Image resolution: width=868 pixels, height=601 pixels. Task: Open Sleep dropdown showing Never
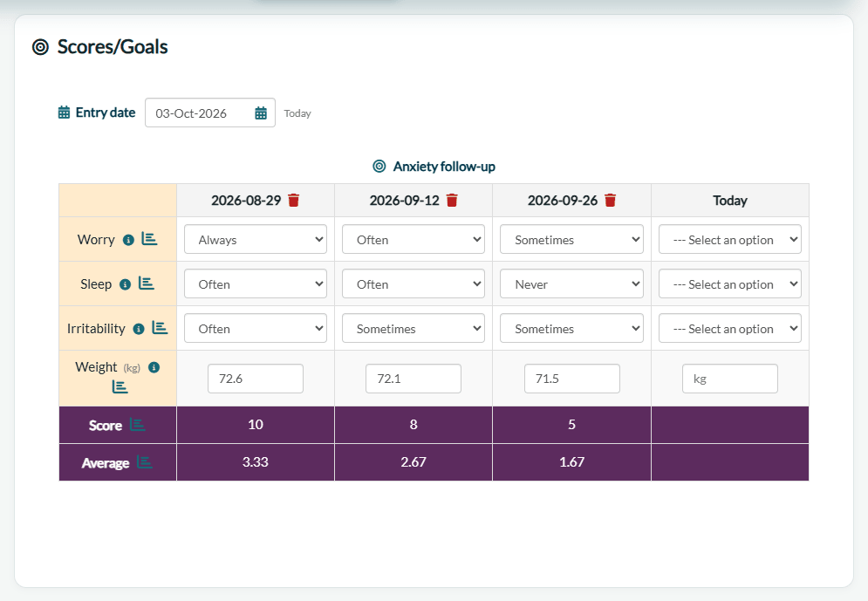pos(572,283)
